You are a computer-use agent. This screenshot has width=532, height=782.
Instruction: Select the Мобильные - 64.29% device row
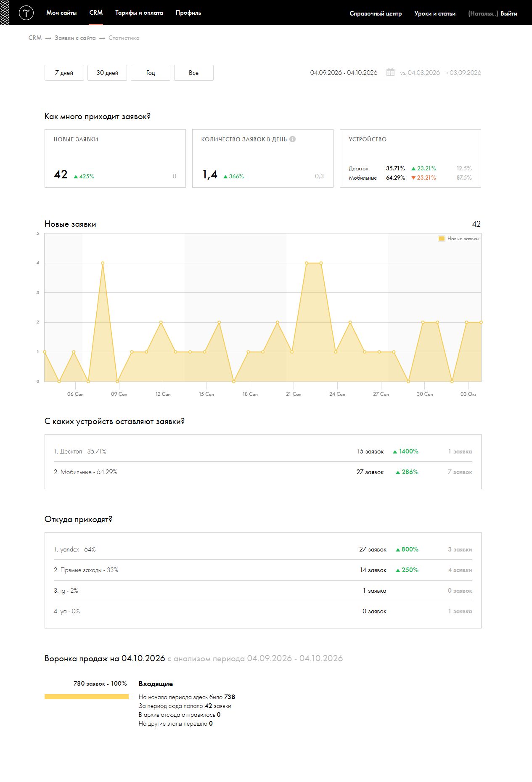click(263, 472)
